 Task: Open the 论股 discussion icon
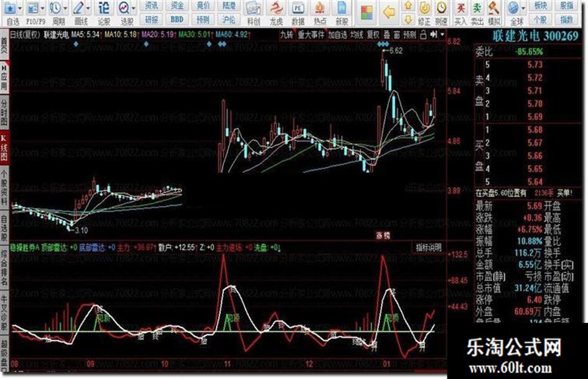click(104, 8)
